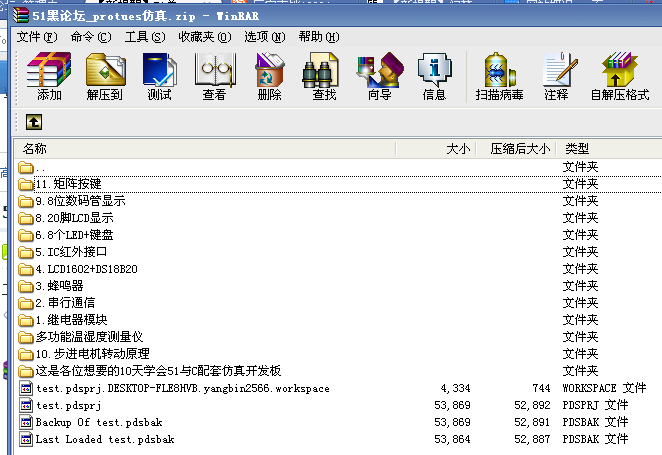Screen dimensions: 662x455
Task: Click the 52,891 packed size value
Action: [532, 422]
